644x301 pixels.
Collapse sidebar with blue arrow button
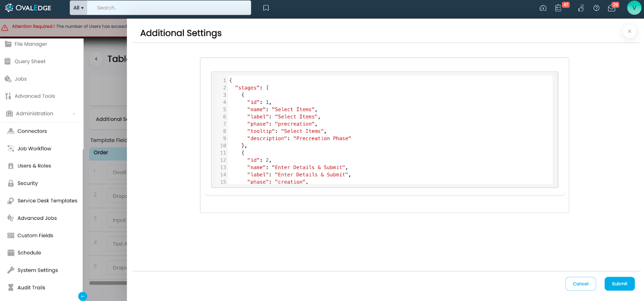tap(83, 297)
